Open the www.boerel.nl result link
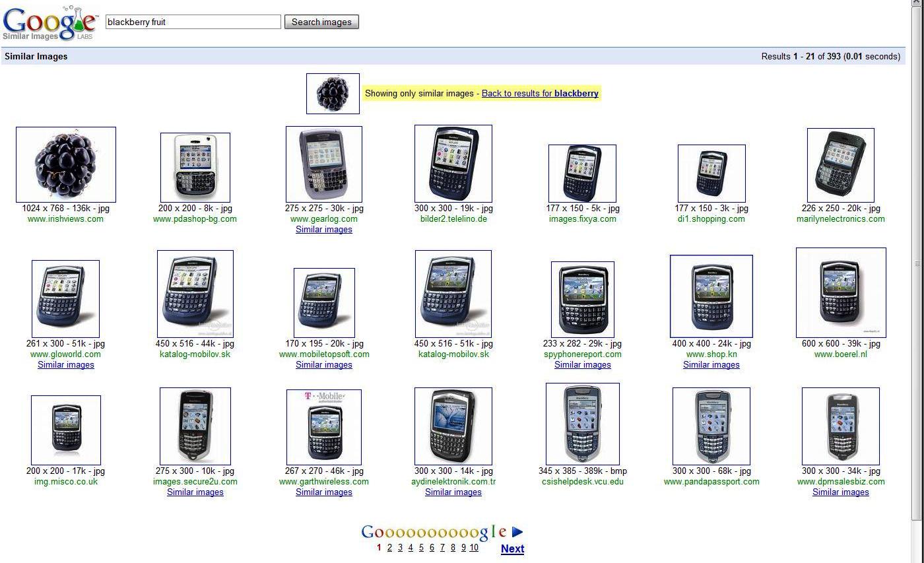 point(840,354)
